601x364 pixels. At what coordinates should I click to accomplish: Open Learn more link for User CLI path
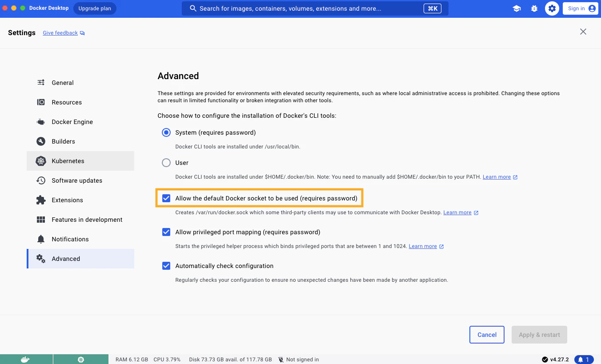click(497, 177)
